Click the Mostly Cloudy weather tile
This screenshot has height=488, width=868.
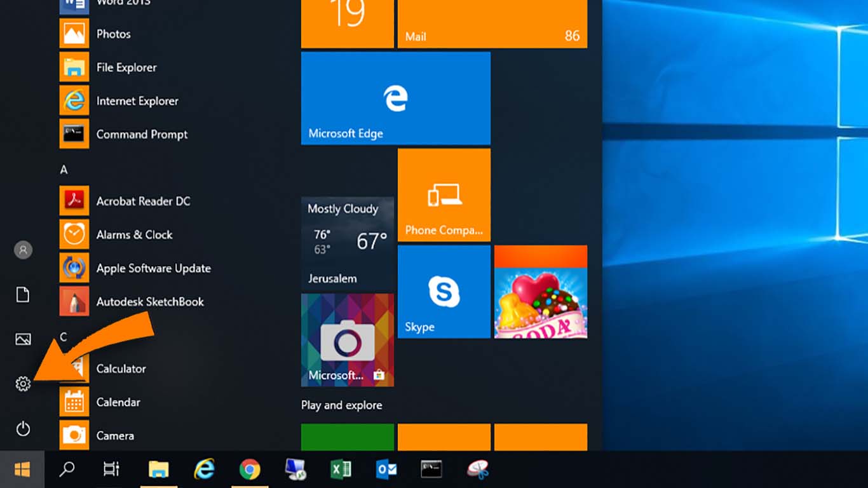[x=347, y=243]
